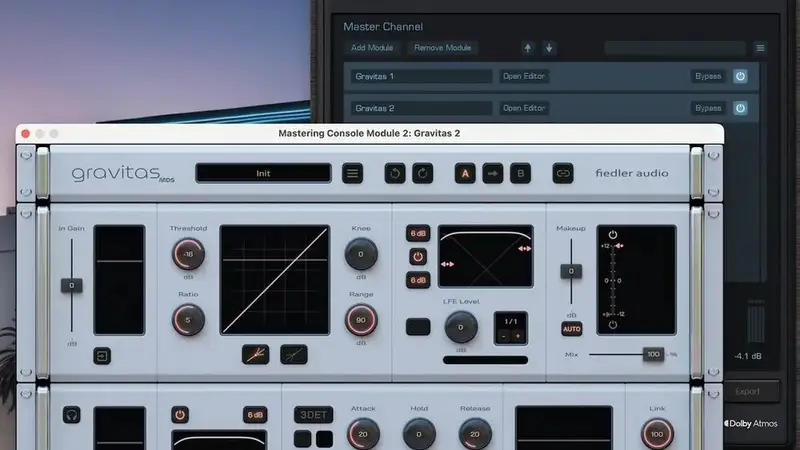
Task: Move module down with down arrow
Action: [x=549, y=48]
